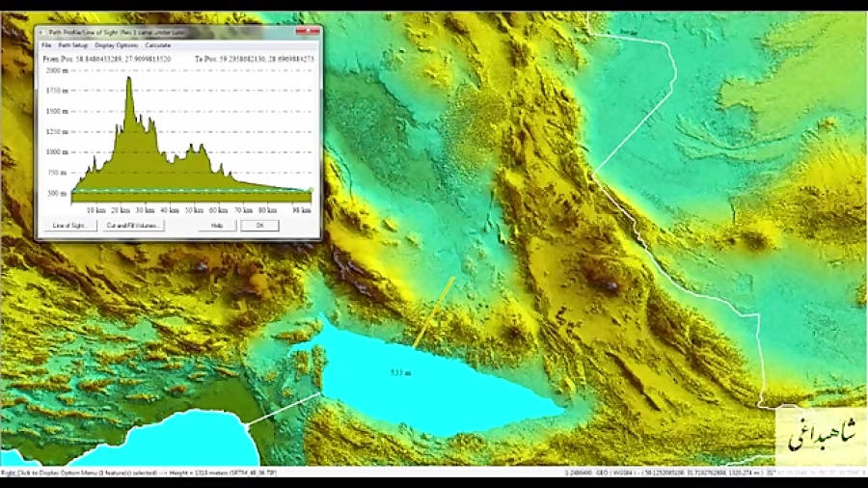868x488 pixels.
Task: Click the Help button in dialog
Action: (217, 225)
